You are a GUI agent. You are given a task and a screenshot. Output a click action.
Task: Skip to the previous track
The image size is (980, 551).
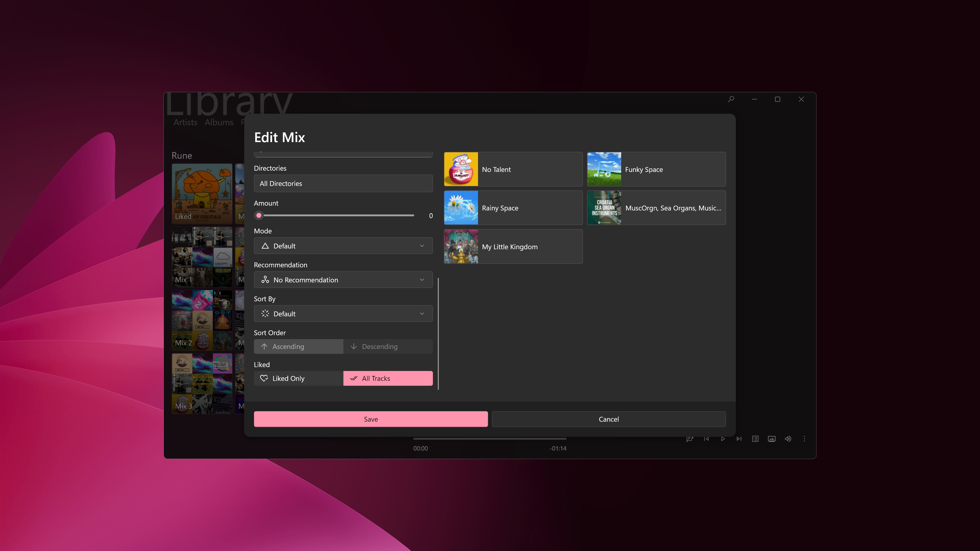point(706,439)
